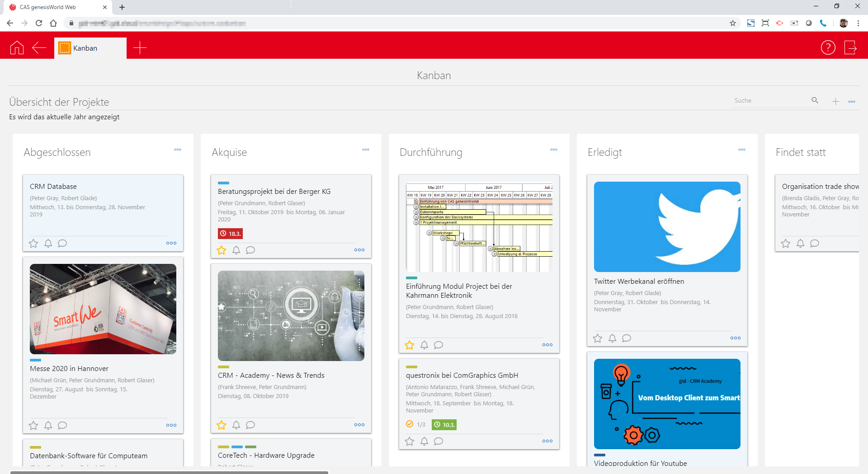Click the green 10.3. date badge
This screenshot has width=868, height=474.
pyautogui.click(x=444, y=425)
